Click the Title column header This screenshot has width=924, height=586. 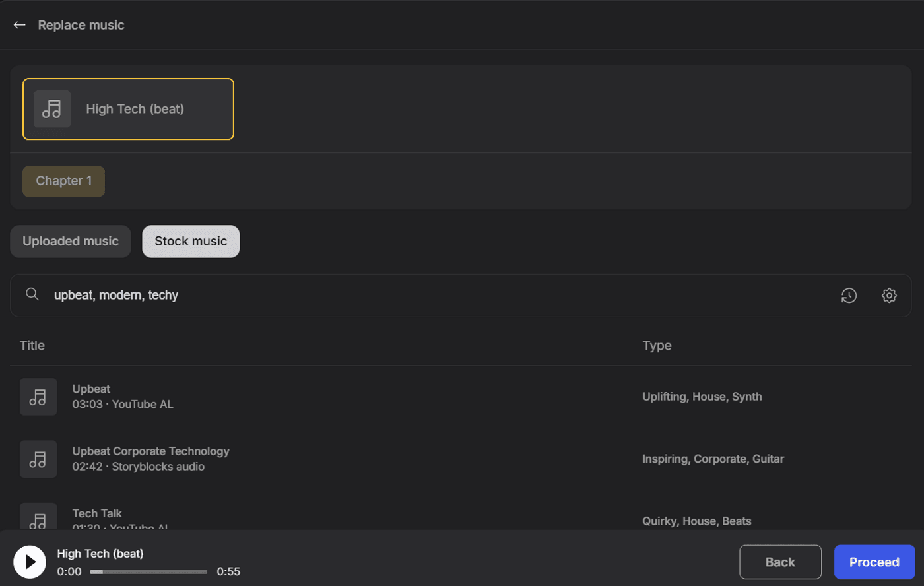coord(32,345)
